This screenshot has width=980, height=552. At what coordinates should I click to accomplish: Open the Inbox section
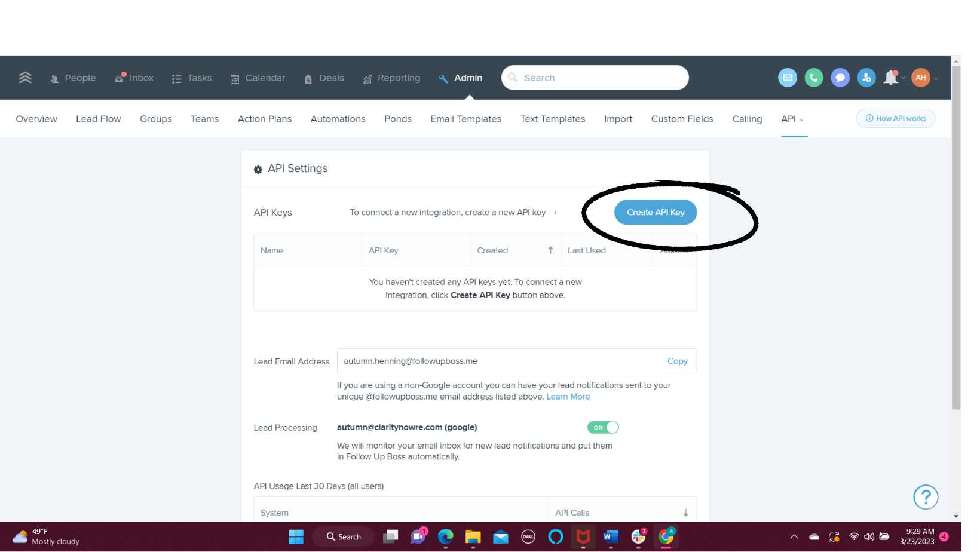click(x=134, y=78)
